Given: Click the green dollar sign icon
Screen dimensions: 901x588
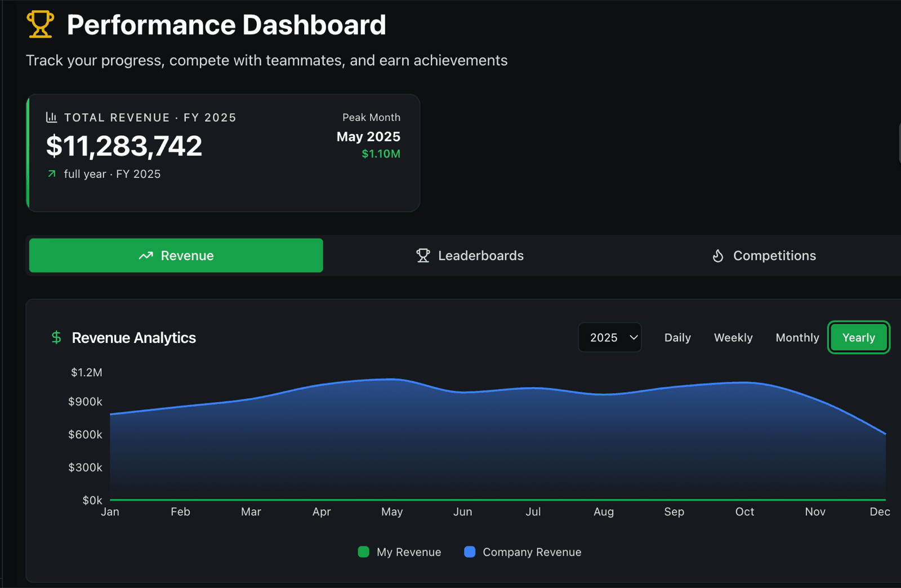Looking at the screenshot, I should 56,337.
